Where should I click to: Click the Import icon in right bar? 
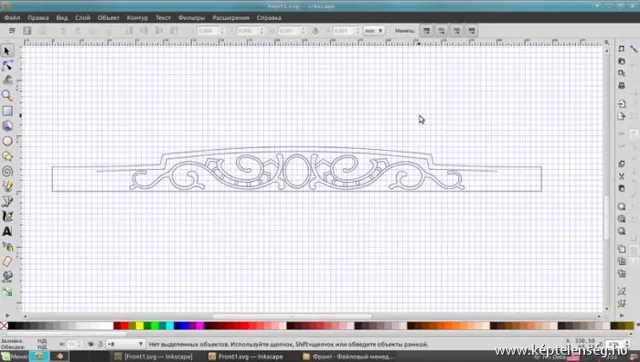[x=621, y=104]
